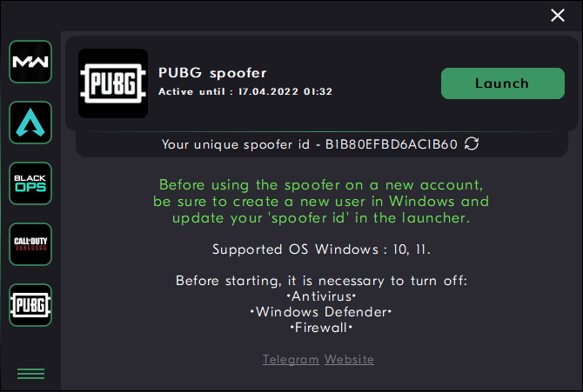Select the Modern Warfare MW sidebar icon
The height and width of the screenshot is (392, 583).
click(30, 62)
